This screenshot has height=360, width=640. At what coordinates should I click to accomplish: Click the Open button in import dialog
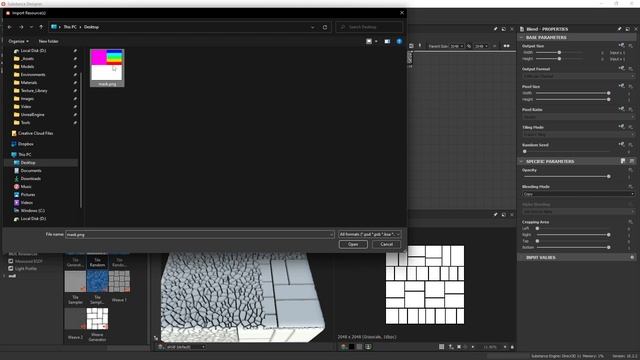click(x=353, y=244)
